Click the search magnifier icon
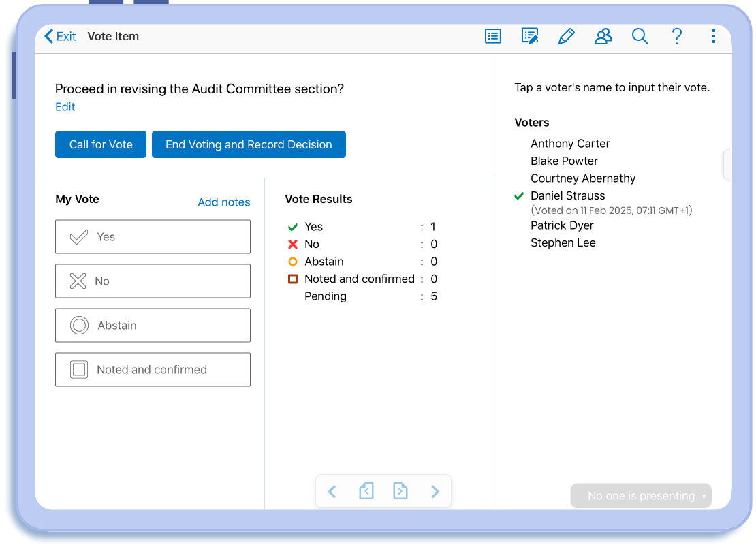The width and height of the screenshot is (756, 549). click(640, 37)
